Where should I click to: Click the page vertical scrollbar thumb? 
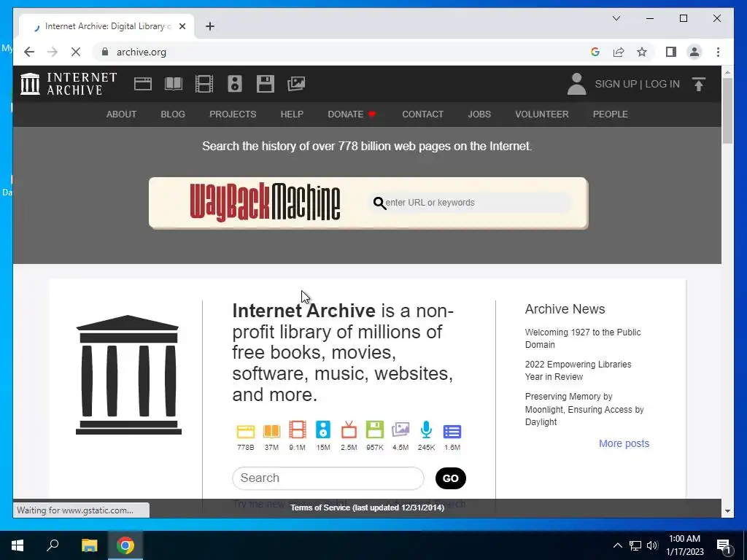click(727, 111)
